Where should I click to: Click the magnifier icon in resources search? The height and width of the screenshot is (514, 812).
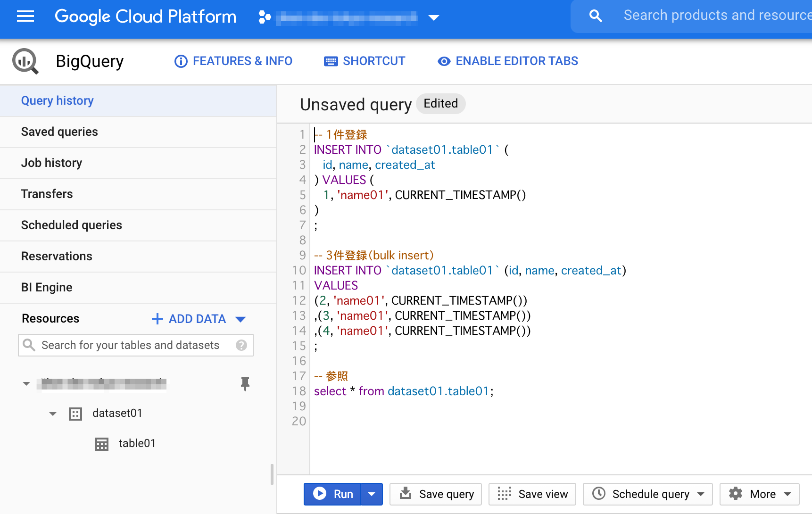[29, 345]
